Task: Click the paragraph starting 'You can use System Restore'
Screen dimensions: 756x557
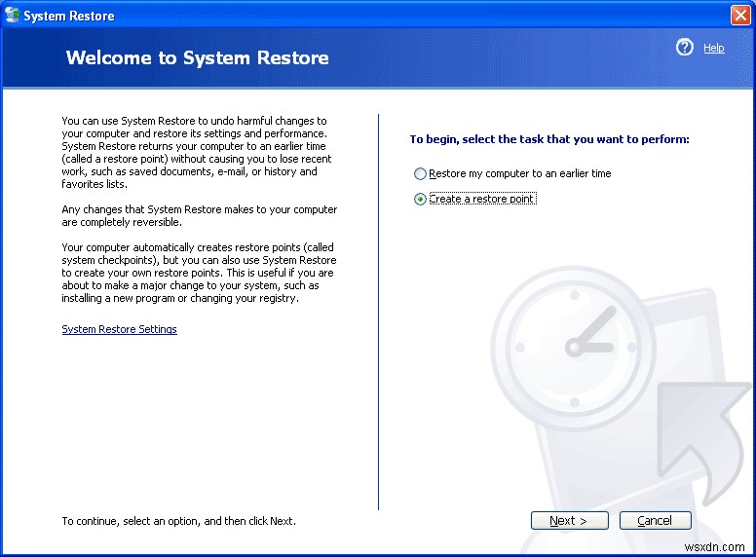Action: pyautogui.click(x=197, y=152)
